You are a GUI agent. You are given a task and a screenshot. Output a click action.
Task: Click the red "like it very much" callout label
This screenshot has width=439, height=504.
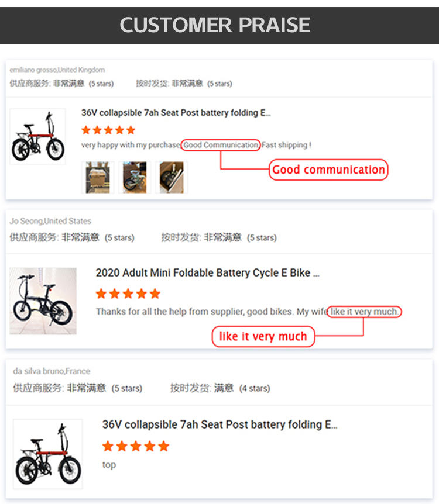263,337
